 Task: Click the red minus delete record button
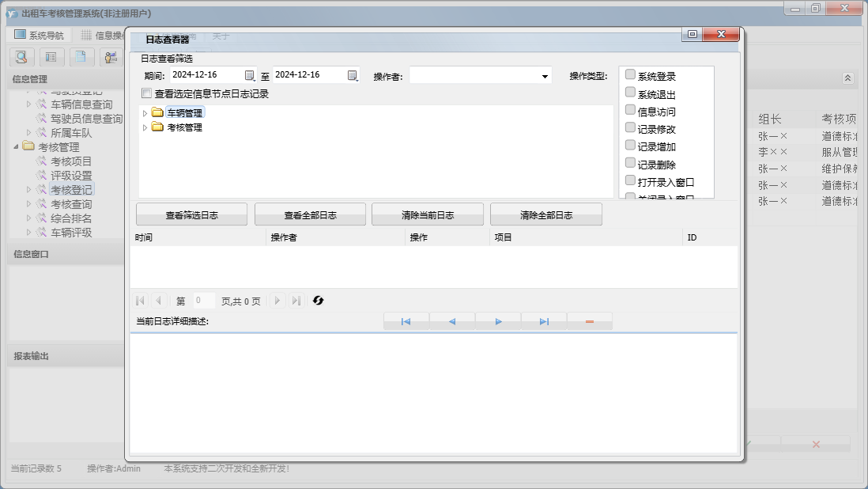pyautogui.click(x=590, y=321)
